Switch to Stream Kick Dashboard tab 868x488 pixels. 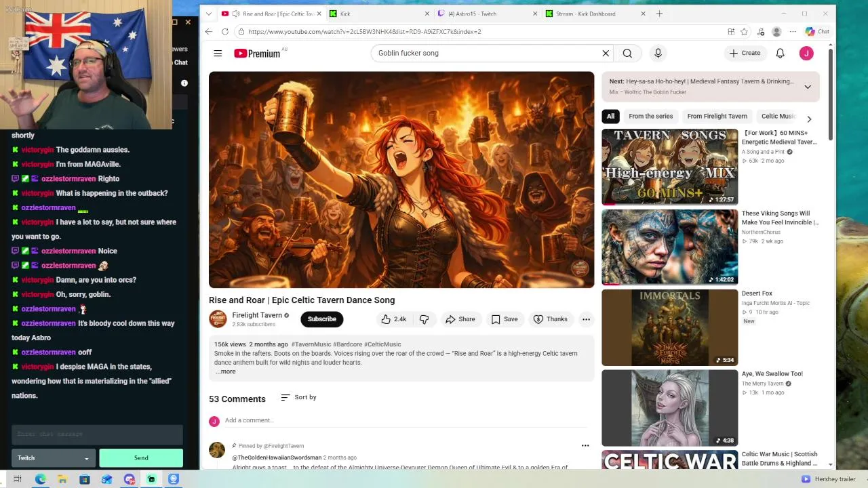[x=594, y=14]
